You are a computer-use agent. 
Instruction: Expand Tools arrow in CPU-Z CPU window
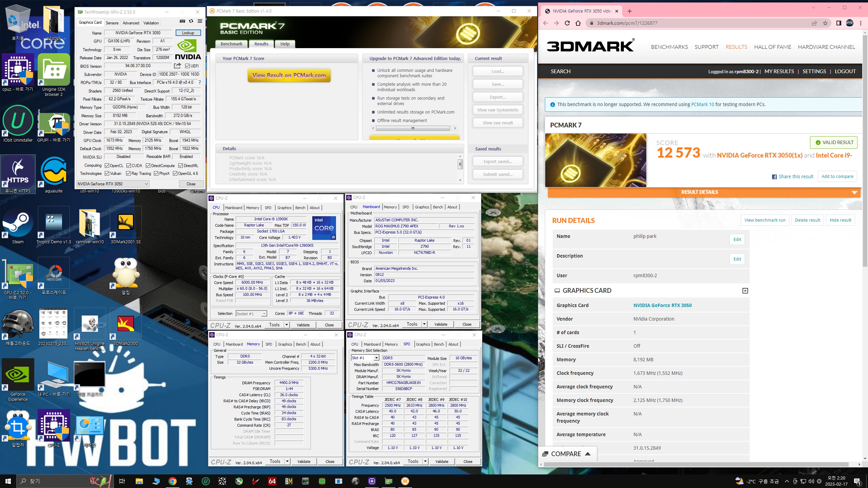(287, 325)
